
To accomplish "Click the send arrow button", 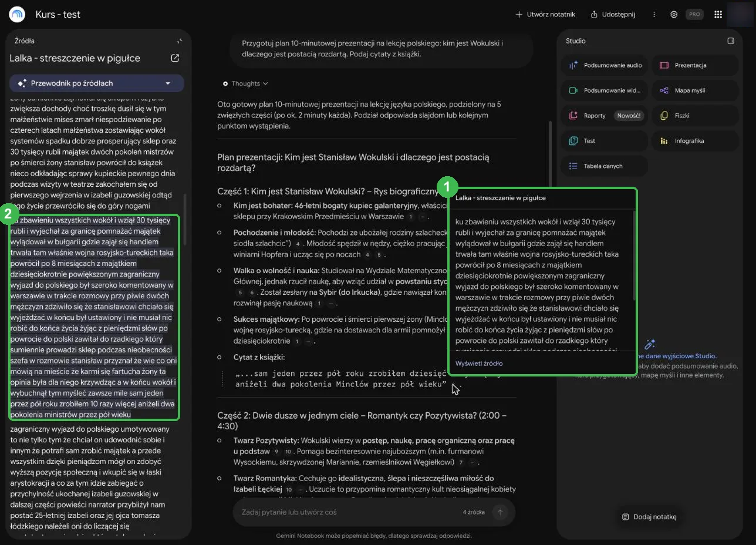I will pos(500,512).
